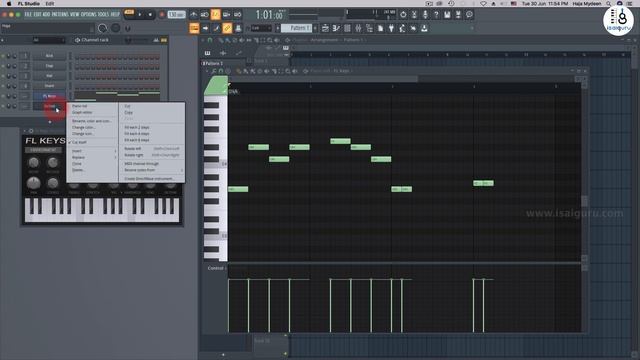Open the FILE menu in FL Studio

(28, 14)
